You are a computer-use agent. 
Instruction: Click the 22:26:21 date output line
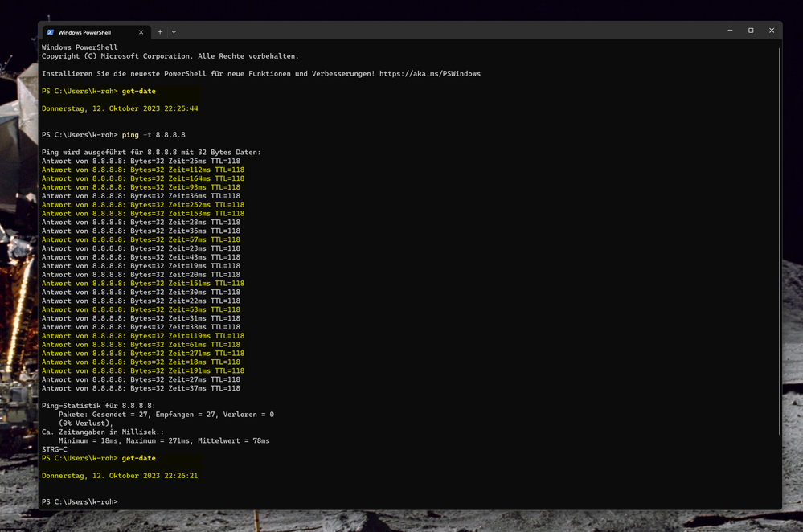point(120,476)
